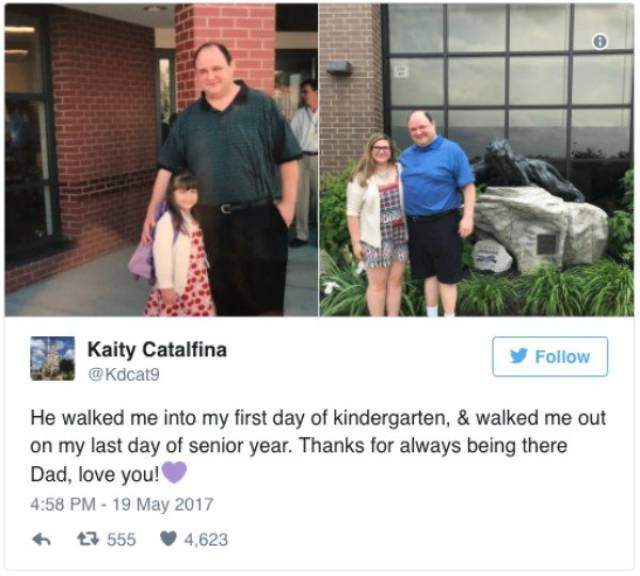Open the Kaity Catalfina profile name link
The width and height of the screenshot is (640, 576).
click(157, 350)
